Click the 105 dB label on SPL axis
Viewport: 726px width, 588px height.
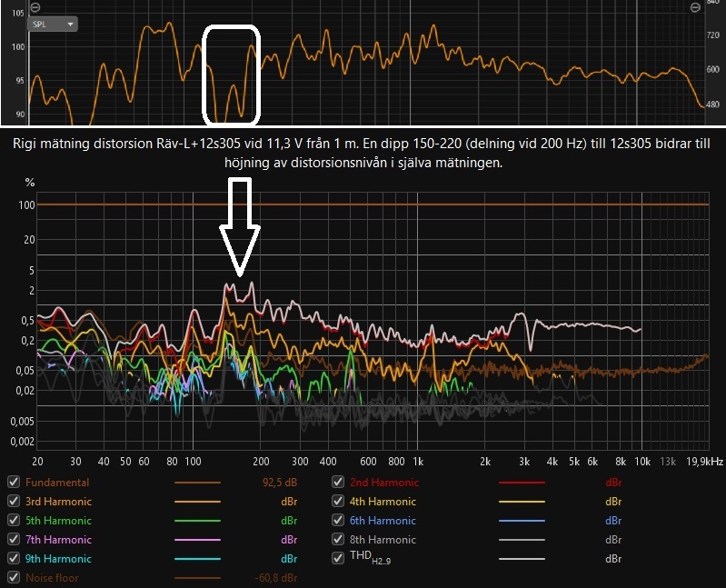pyautogui.click(x=17, y=13)
